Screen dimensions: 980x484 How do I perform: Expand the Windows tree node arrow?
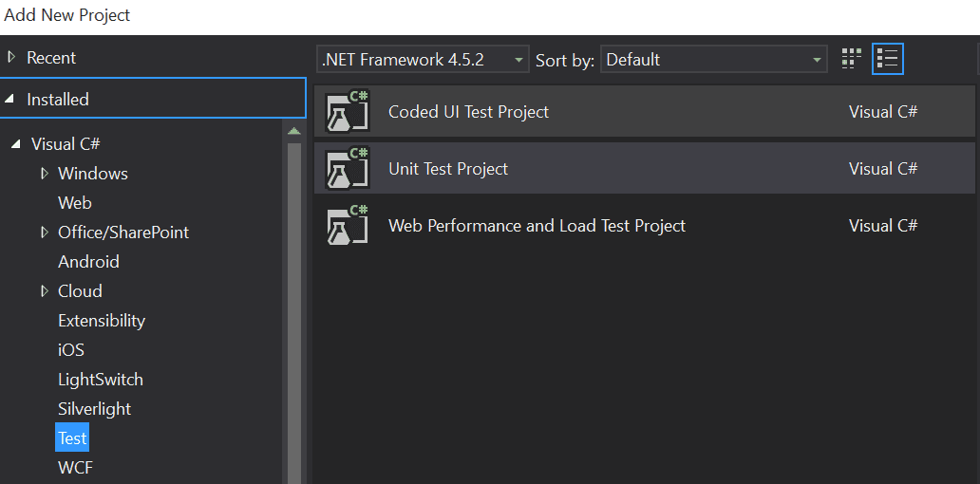click(x=45, y=173)
